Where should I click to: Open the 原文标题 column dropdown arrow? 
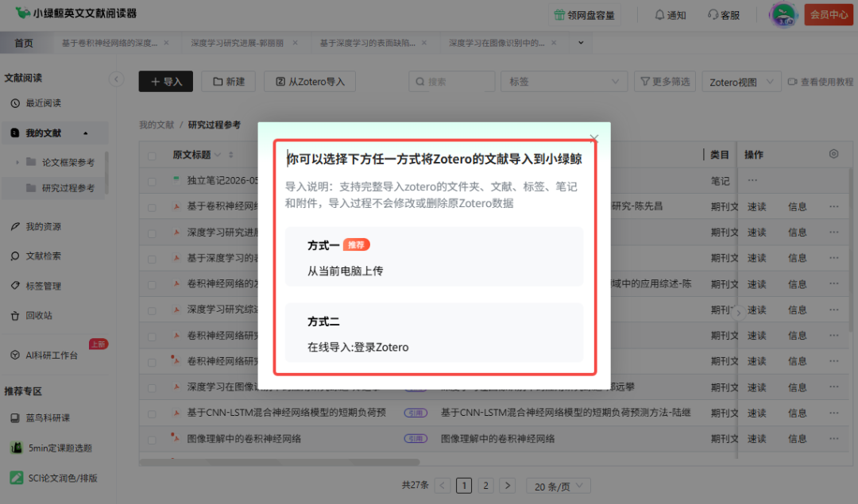[x=218, y=156]
